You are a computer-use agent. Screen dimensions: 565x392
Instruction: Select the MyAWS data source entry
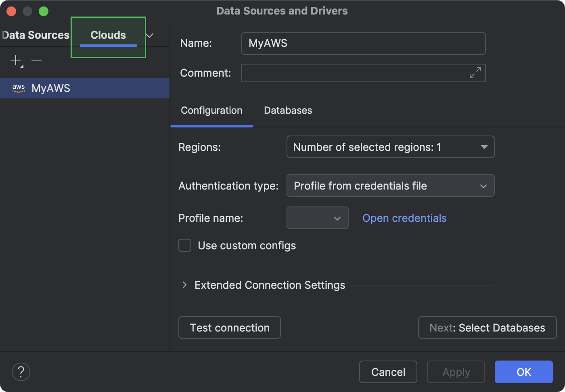[51, 88]
